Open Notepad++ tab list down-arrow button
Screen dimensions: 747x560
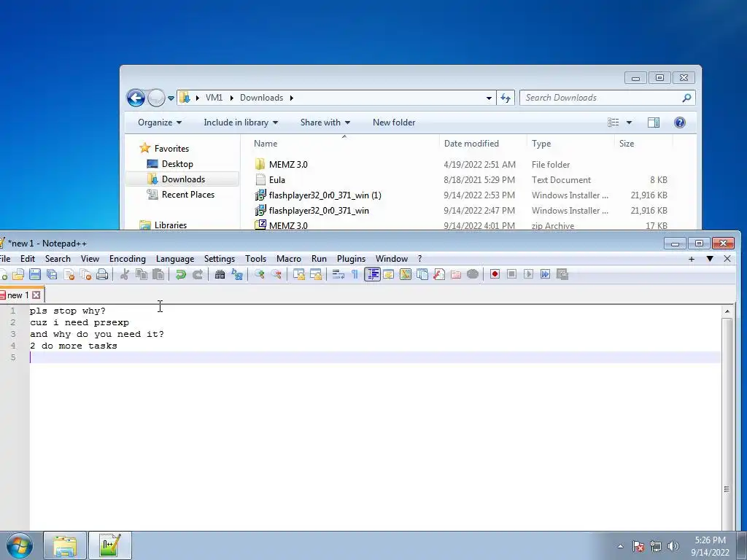click(x=710, y=259)
